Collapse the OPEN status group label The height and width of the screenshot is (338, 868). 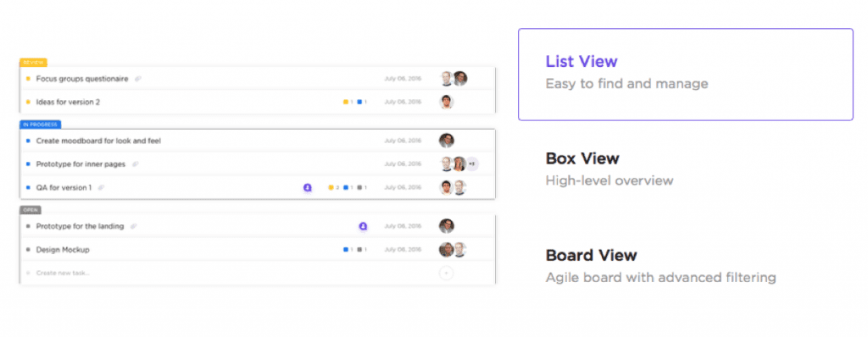31,210
